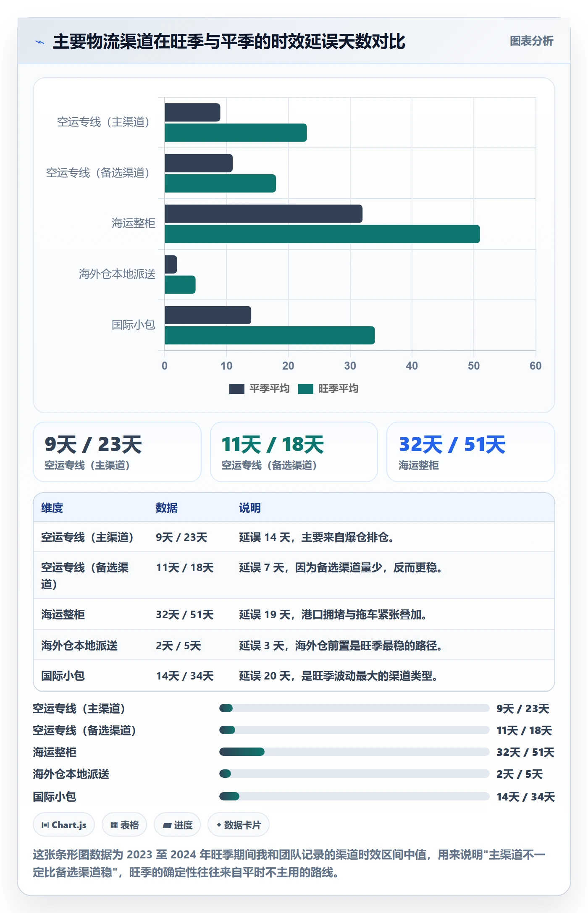Click the 国际小包 row in the table
This screenshot has height=913, width=588.
pyautogui.click(x=294, y=676)
